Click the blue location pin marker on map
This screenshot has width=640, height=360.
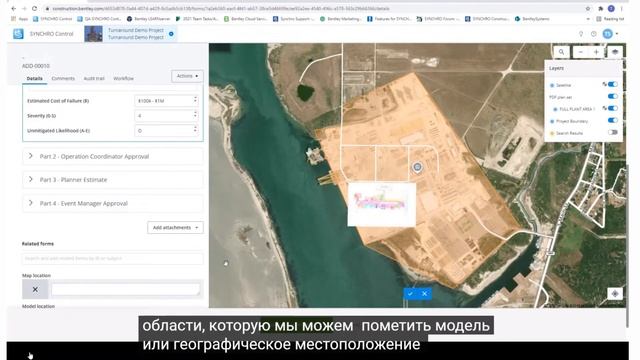point(417,167)
